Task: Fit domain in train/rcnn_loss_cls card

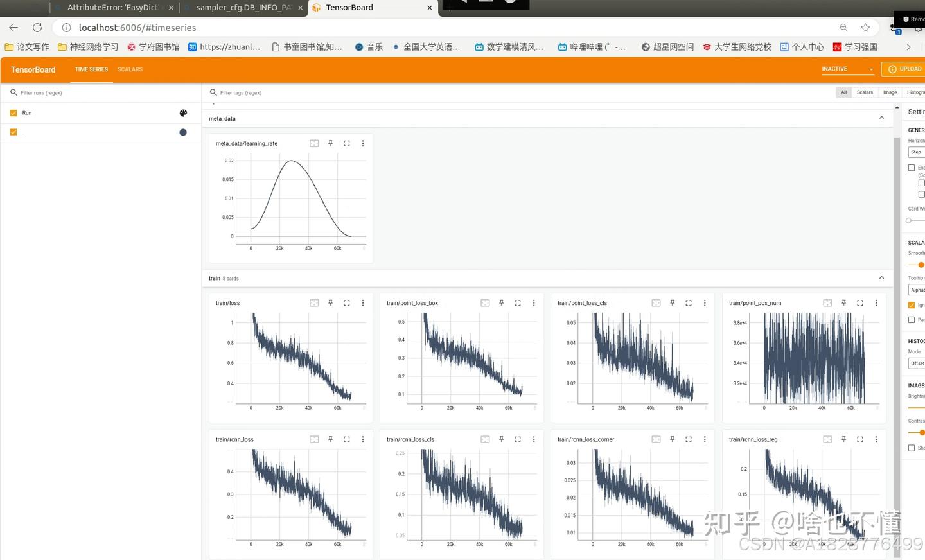Action: point(485,439)
